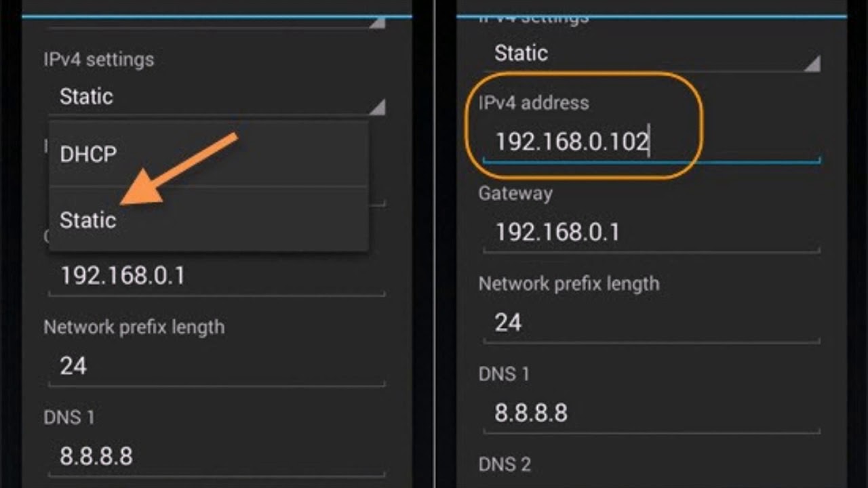Click left panel Gateway field 192.168.0.1
This screenshot has height=488, width=868.
click(216, 277)
